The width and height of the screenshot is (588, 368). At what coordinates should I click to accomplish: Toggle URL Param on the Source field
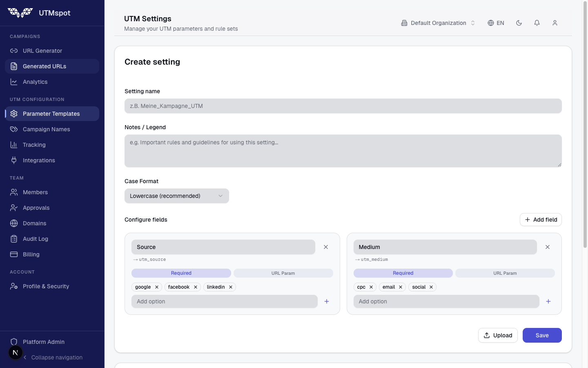pos(283,273)
